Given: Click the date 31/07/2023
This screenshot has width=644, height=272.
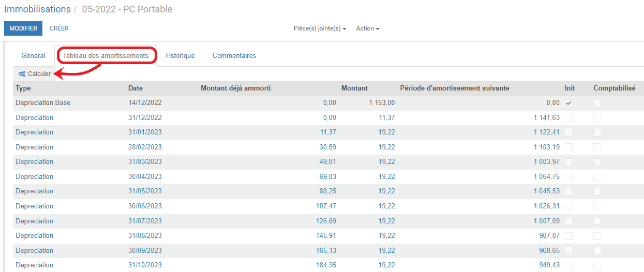Looking at the screenshot, I should tap(145, 221).
